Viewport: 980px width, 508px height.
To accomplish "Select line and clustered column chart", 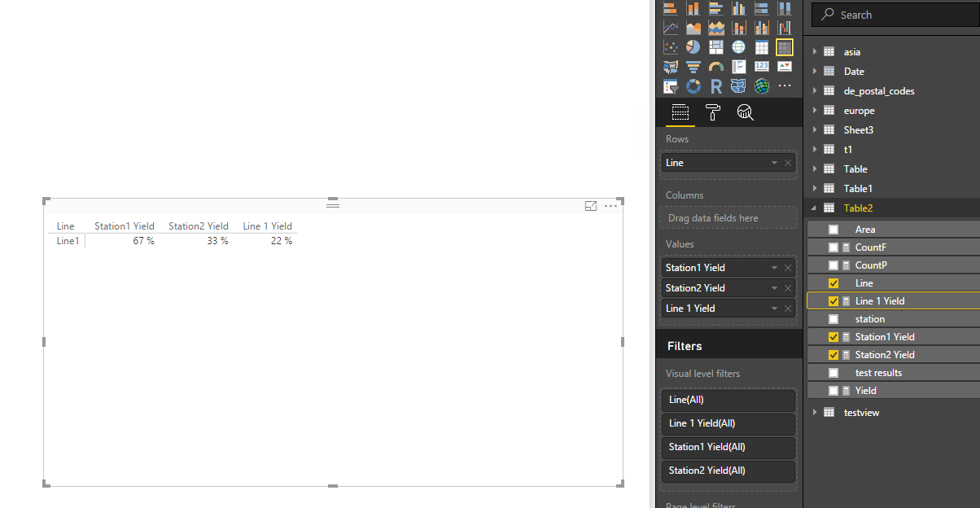I will coord(762,28).
